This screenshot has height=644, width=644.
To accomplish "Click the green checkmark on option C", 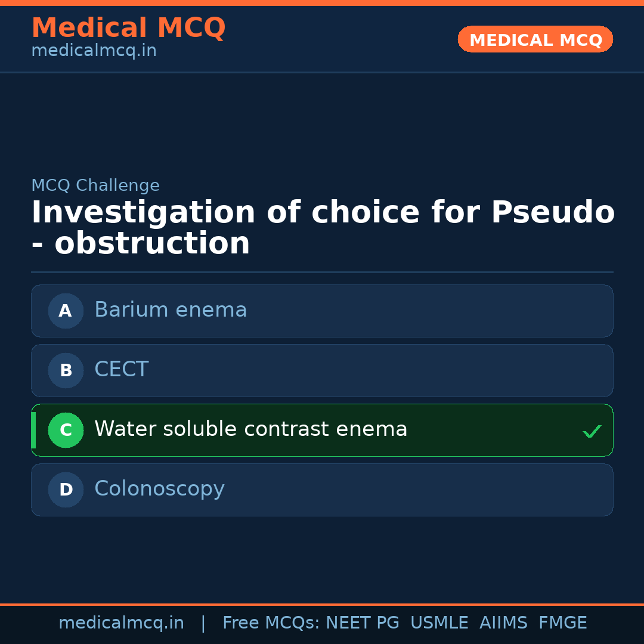I will 592,431.
